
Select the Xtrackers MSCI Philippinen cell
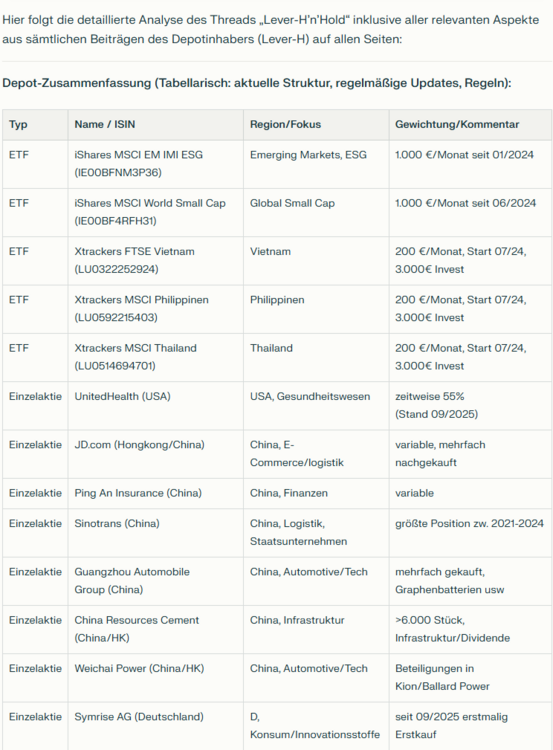pyautogui.click(x=155, y=309)
